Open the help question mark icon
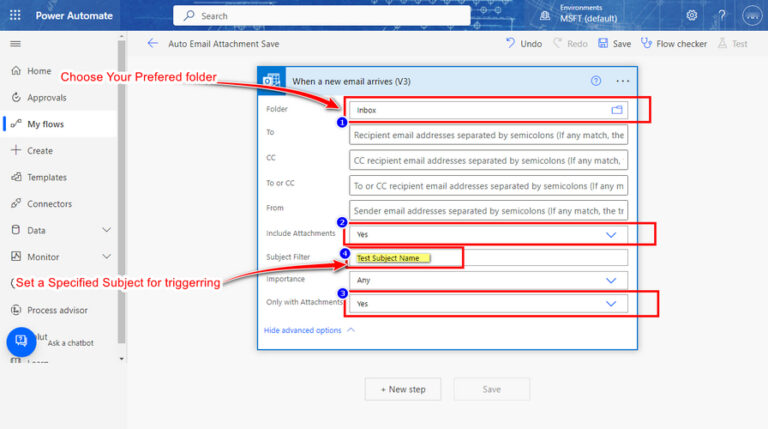Image resolution: width=768 pixels, height=429 pixels. tap(722, 15)
